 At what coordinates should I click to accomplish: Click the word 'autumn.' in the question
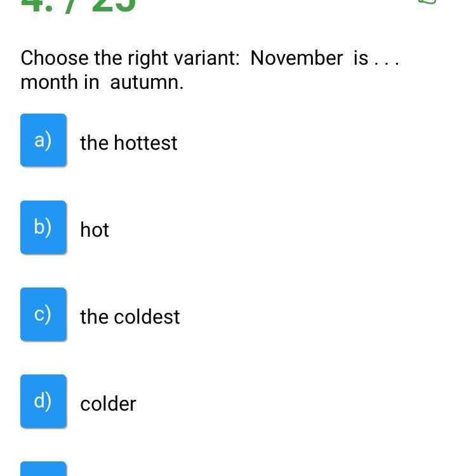tap(147, 82)
